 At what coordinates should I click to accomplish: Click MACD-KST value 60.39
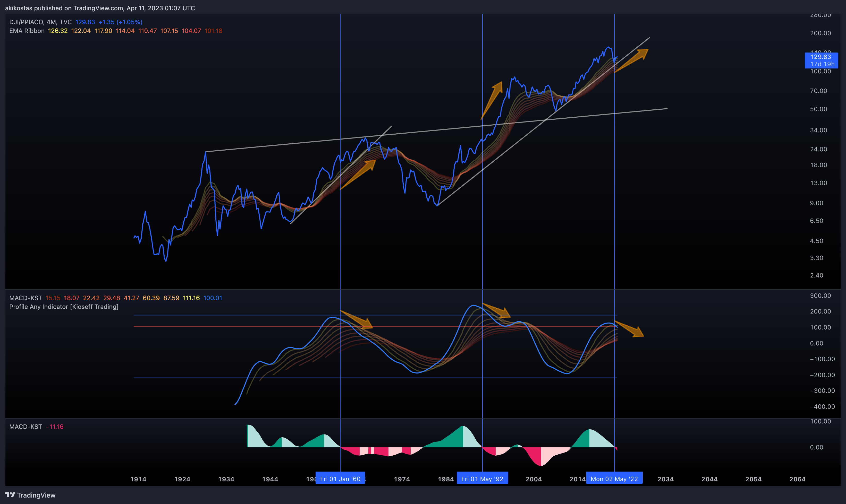[x=151, y=298]
